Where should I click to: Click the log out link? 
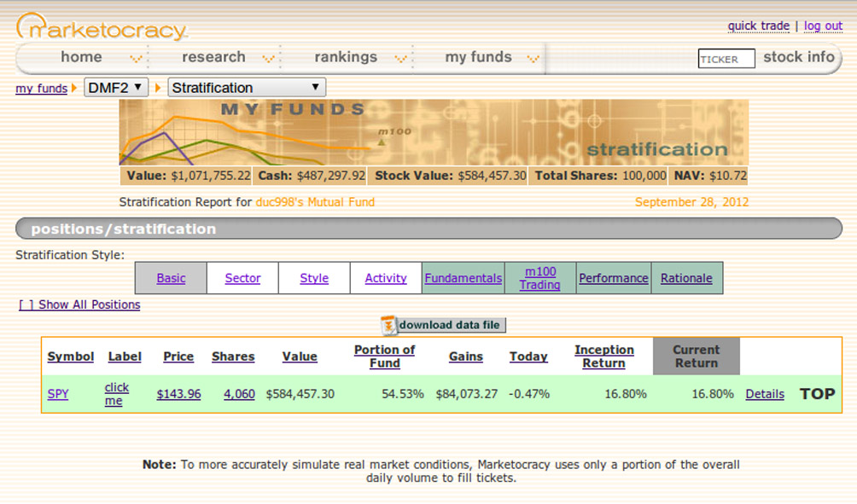[823, 26]
